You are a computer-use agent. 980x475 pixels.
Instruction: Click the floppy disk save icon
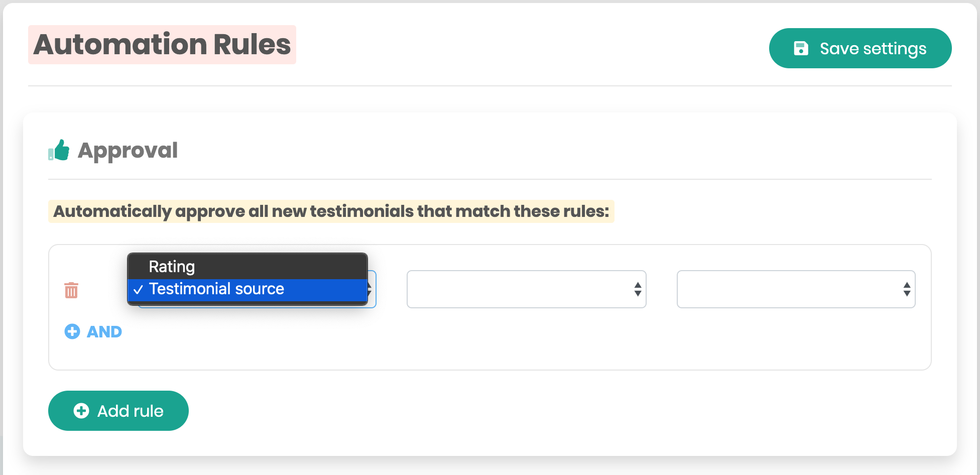[801, 48]
